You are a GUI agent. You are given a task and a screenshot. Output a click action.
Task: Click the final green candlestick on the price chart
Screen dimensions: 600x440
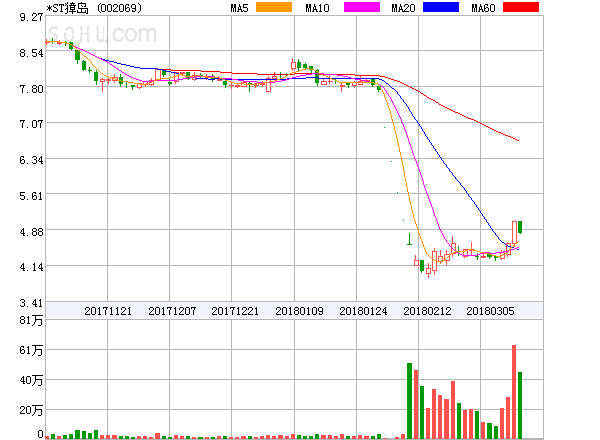(520, 227)
